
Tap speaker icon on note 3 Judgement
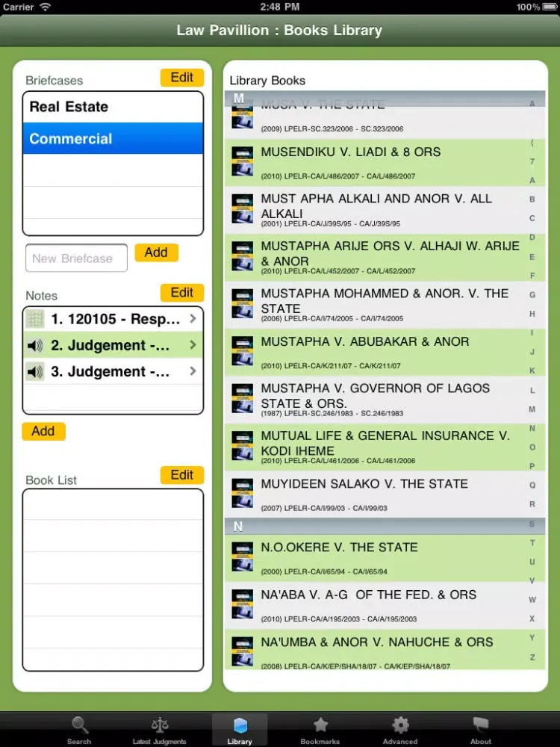pos(35,371)
